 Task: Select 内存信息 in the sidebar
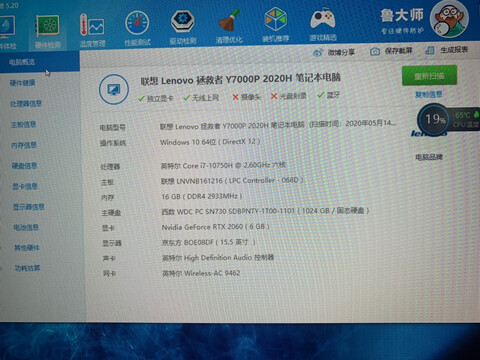(x=24, y=145)
